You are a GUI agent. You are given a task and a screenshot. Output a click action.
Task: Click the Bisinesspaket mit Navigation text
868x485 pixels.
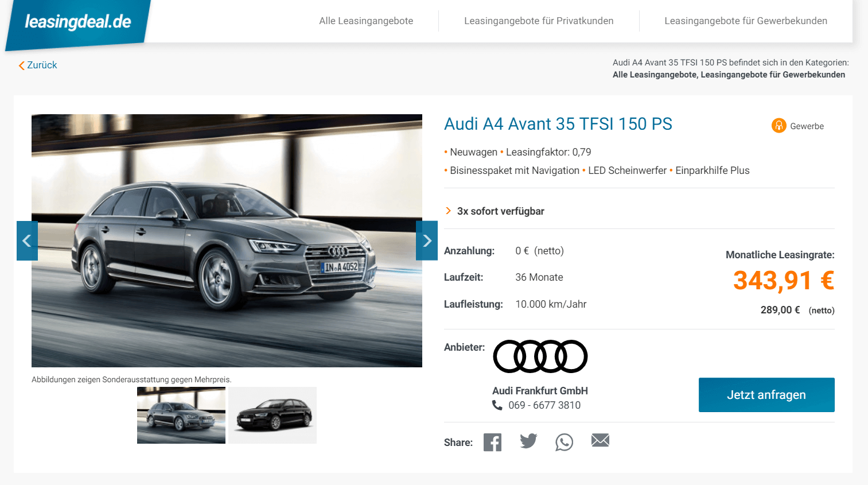515,170
